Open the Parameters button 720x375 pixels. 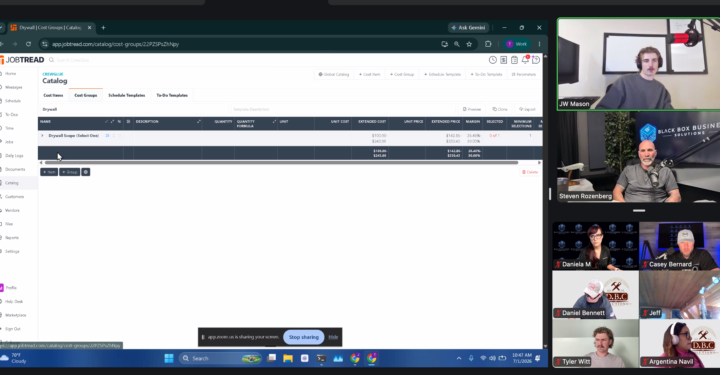pyautogui.click(x=523, y=74)
